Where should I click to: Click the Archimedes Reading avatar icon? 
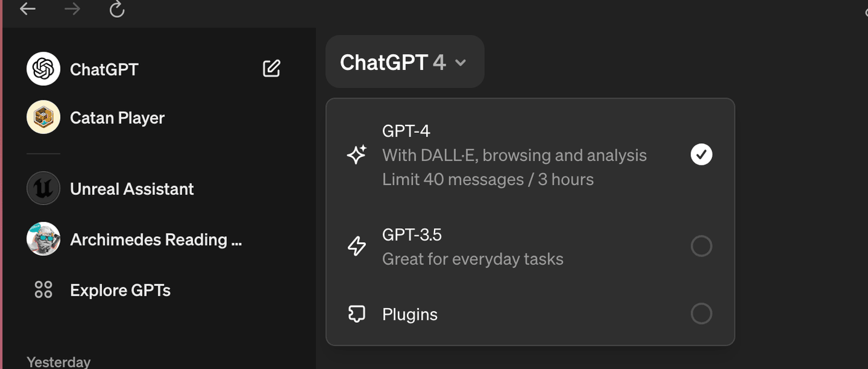(x=43, y=239)
